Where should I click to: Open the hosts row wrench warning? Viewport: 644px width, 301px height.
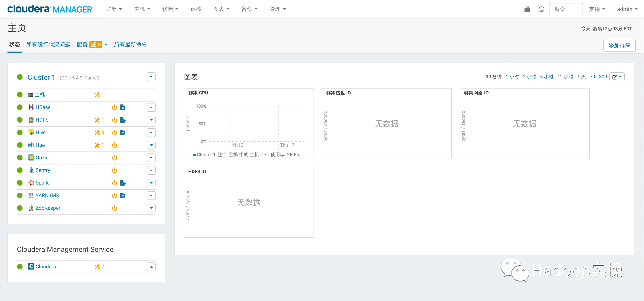point(99,95)
